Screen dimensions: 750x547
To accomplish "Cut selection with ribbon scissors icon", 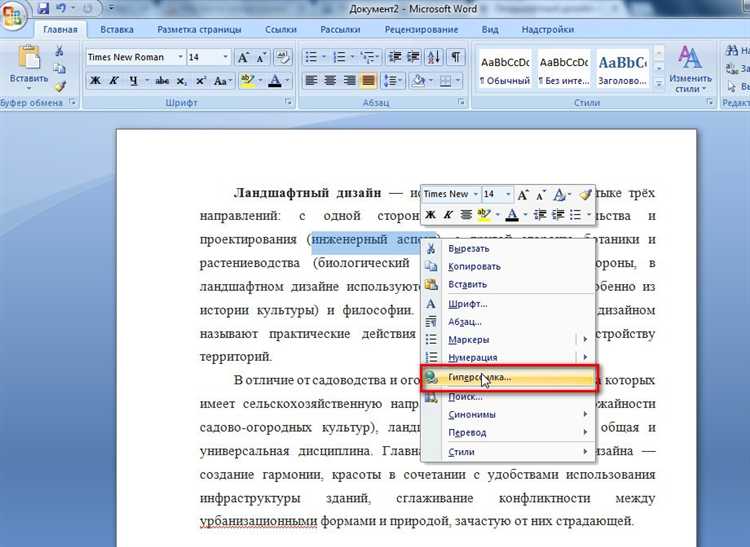I will pyautogui.click(x=59, y=51).
